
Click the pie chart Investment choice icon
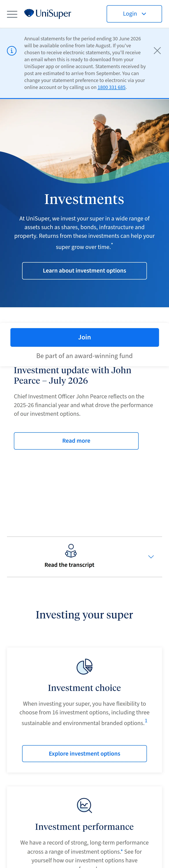84,666
